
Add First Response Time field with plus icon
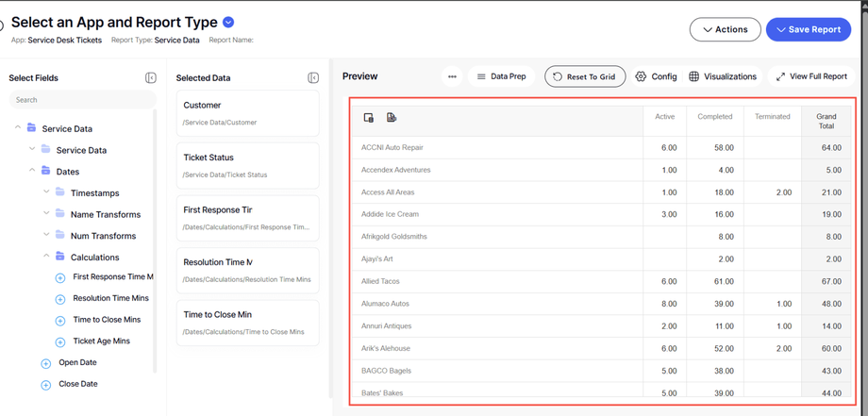[60, 278]
